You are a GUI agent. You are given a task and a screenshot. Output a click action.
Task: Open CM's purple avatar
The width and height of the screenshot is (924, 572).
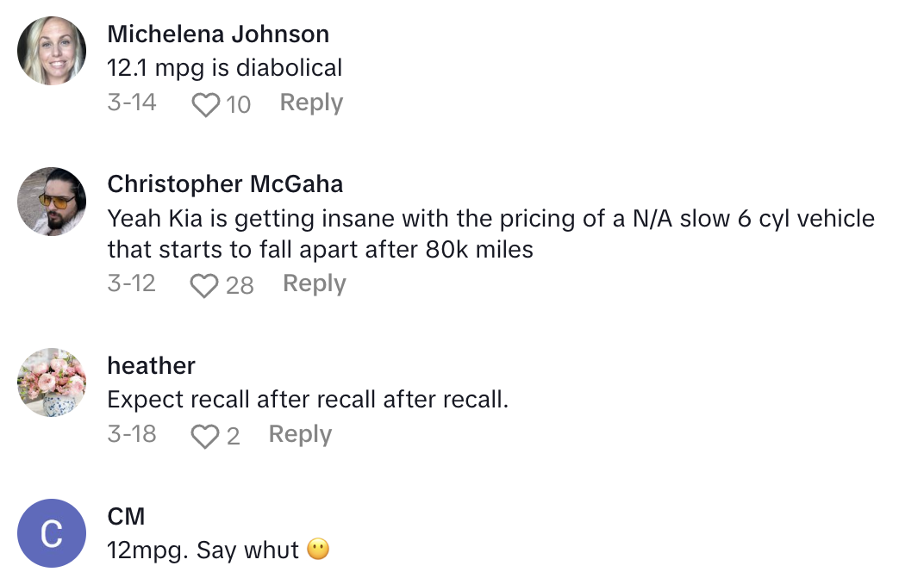click(51, 532)
